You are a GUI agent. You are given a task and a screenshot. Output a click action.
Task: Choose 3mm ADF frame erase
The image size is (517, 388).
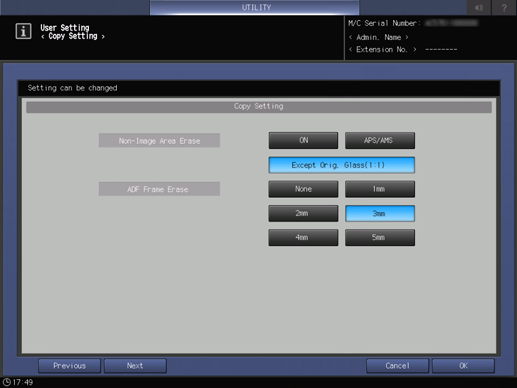(x=380, y=213)
